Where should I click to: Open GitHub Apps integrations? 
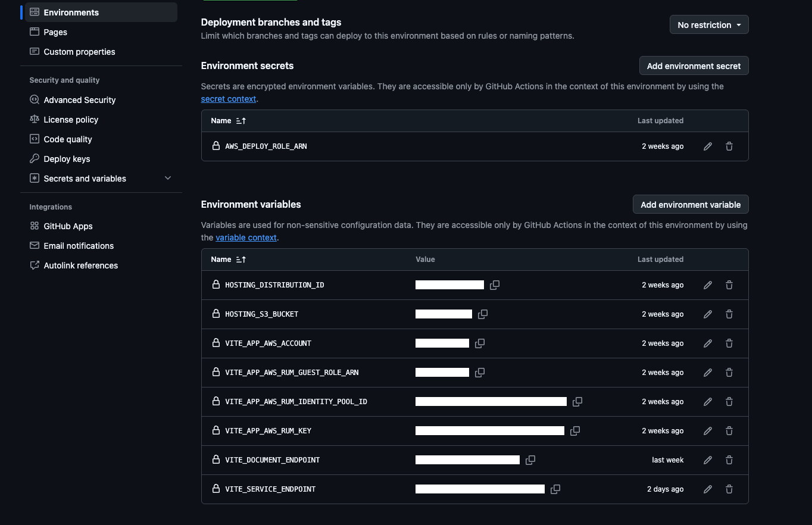tap(101, 226)
